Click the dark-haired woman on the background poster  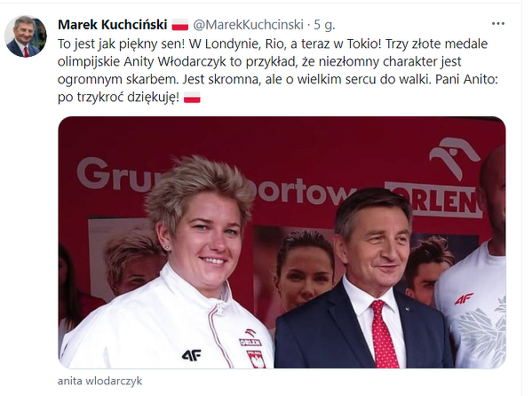tap(303, 268)
